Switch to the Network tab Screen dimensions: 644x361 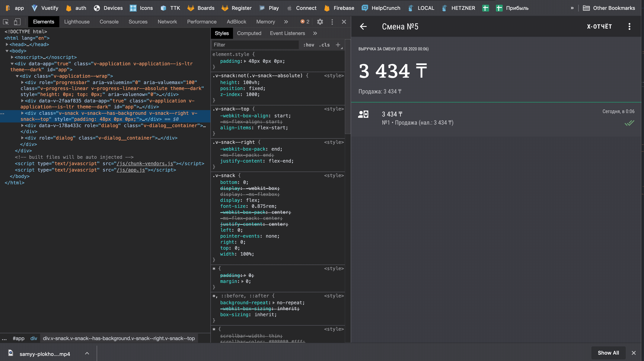tap(167, 22)
